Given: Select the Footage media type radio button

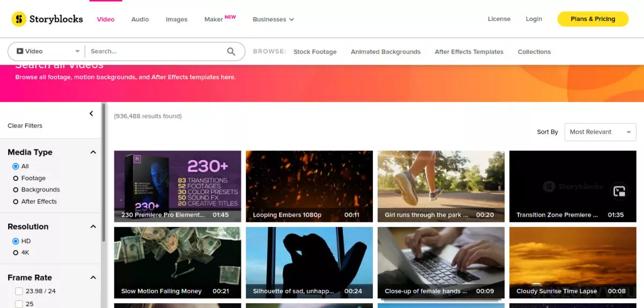Looking at the screenshot, I should tap(16, 178).
